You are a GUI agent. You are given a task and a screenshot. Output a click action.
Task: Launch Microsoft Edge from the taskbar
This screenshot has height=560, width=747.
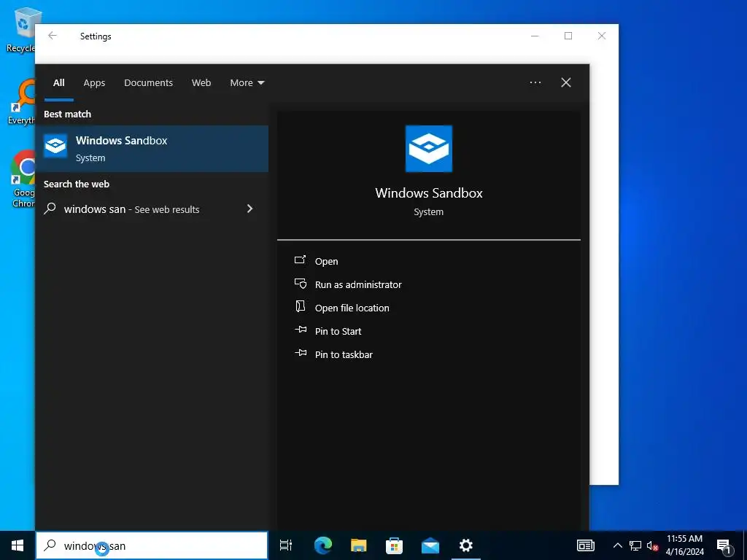[x=322, y=545]
